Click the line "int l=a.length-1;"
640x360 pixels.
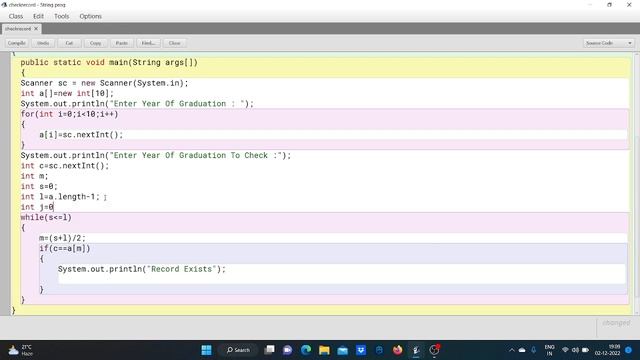60,197
